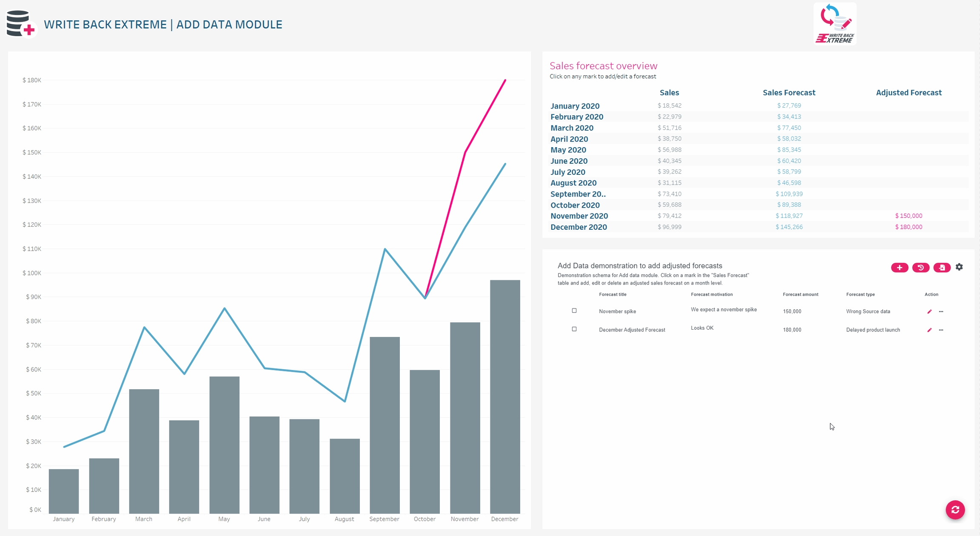
Task: Click the database plus icon in header
Action: (20, 24)
